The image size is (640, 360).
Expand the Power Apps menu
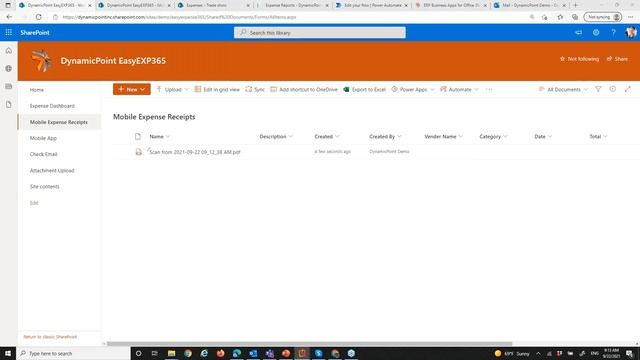pyautogui.click(x=413, y=89)
